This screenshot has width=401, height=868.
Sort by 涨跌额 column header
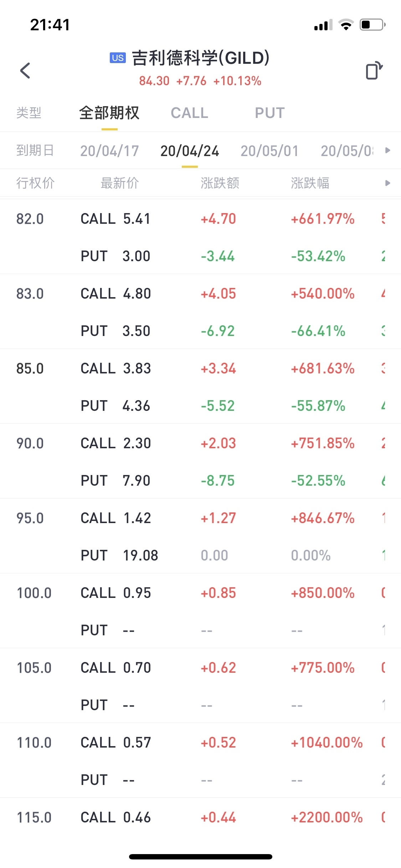point(220,183)
